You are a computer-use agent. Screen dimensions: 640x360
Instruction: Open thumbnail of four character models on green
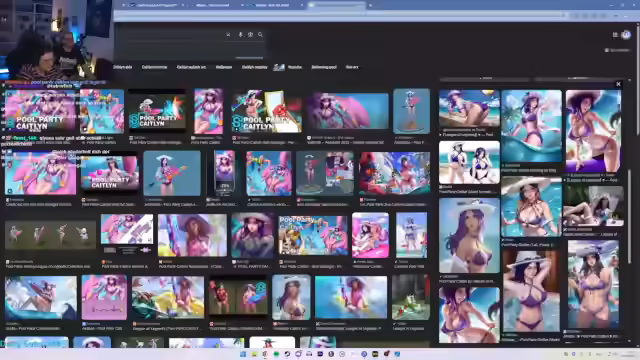pos(50,235)
